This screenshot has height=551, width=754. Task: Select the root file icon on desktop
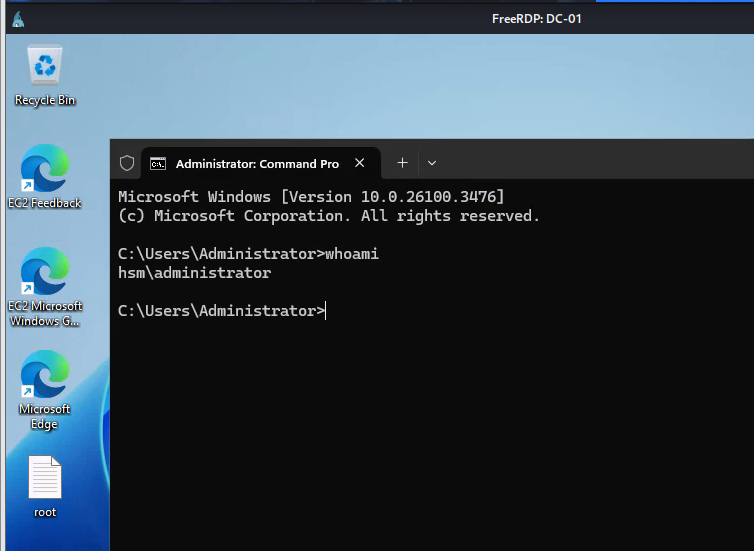[45, 478]
